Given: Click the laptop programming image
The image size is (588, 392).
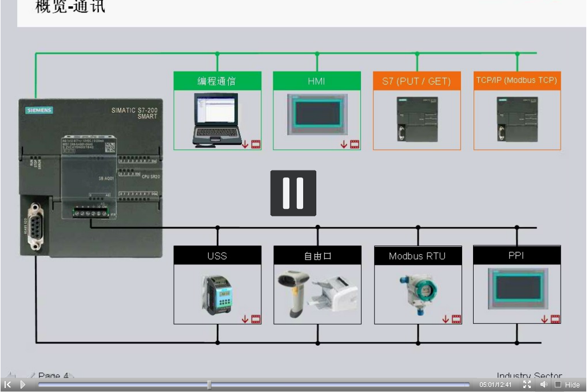Looking at the screenshot, I should pyautogui.click(x=217, y=120).
